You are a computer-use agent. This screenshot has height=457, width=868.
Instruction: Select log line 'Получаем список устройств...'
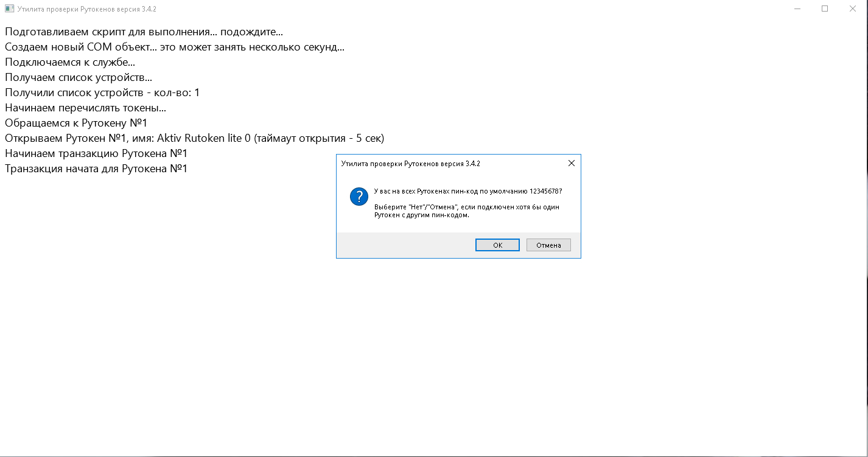(79, 77)
